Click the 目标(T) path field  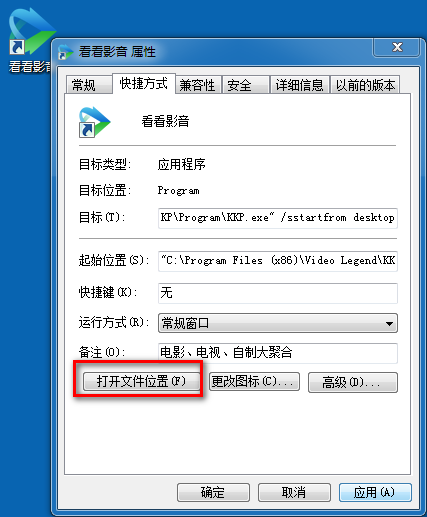[278, 218]
